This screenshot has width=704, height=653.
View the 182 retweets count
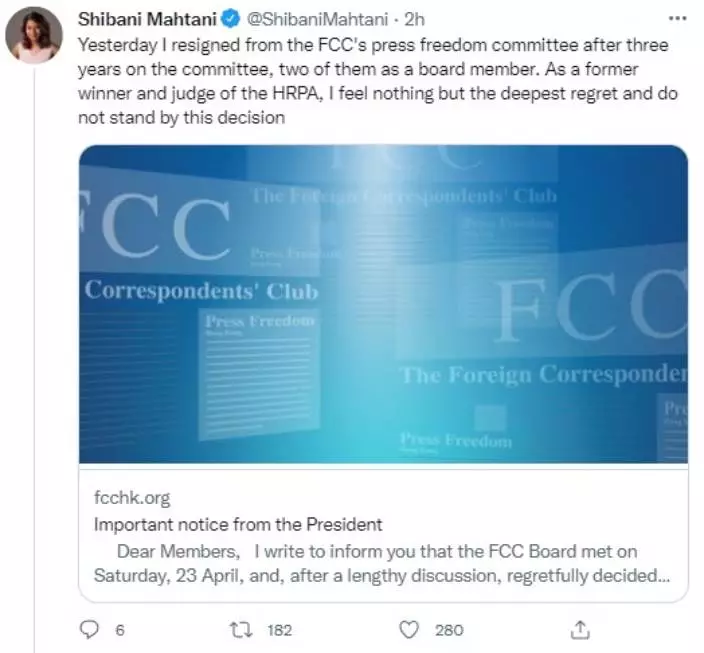click(x=279, y=629)
